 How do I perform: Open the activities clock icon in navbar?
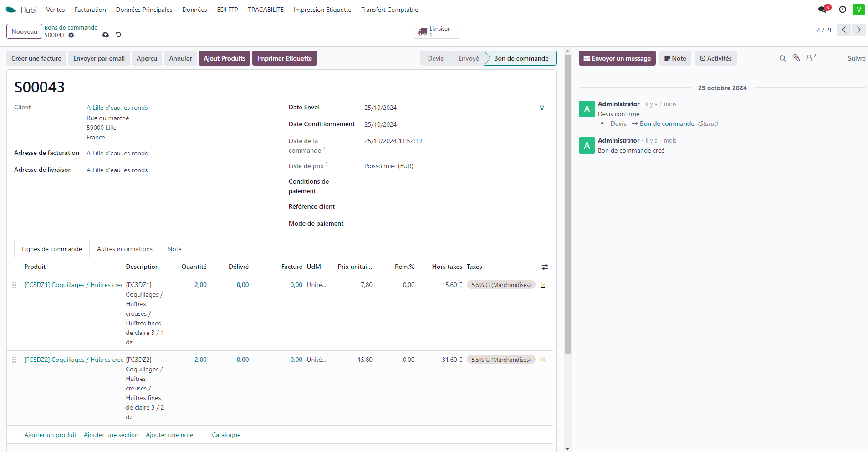pyautogui.click(x=842, y=10)
